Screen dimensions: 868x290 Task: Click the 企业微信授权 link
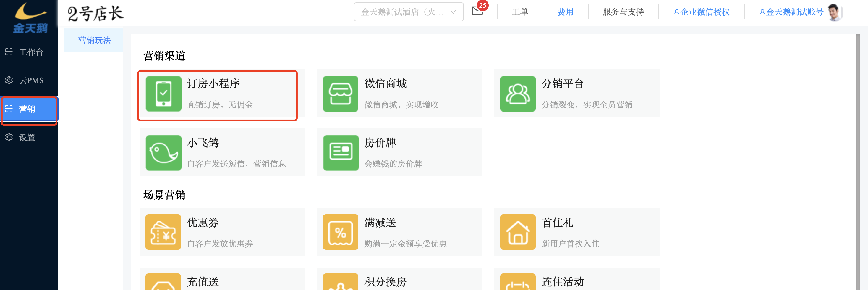point(702,12)
